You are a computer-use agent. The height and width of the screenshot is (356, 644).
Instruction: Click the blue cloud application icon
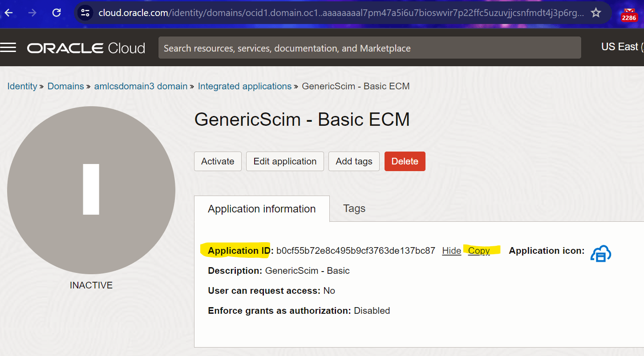pyautogui.click(x=601, y=253)
